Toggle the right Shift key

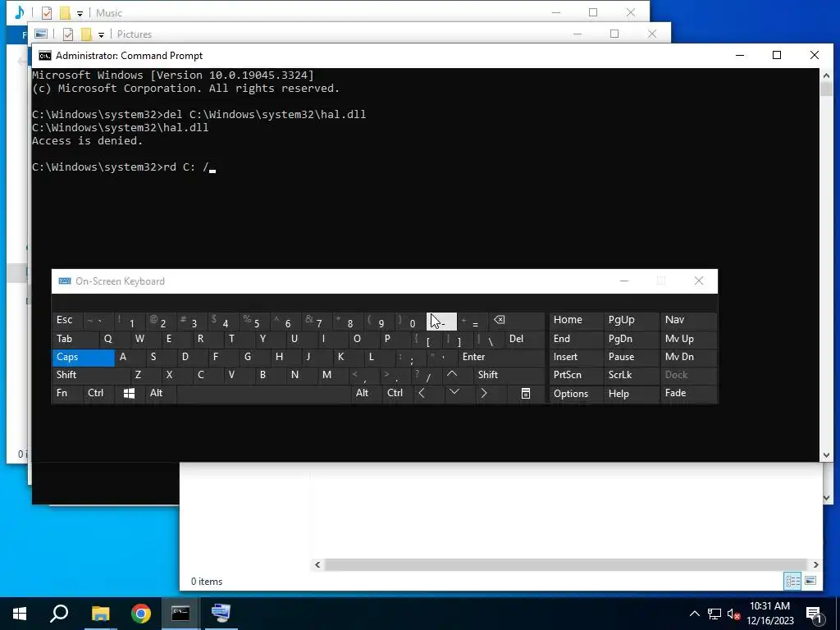509,375
